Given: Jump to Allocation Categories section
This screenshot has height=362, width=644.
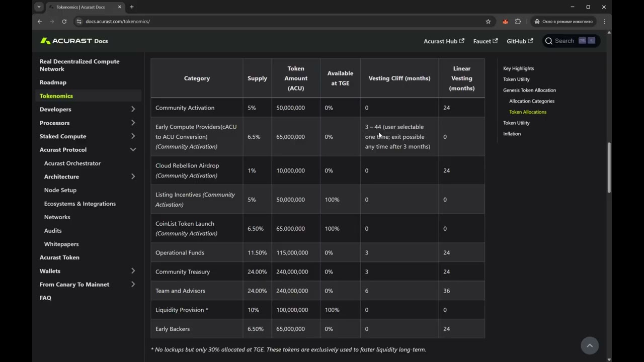Looking at the screenshot, I should pos(532,101).
